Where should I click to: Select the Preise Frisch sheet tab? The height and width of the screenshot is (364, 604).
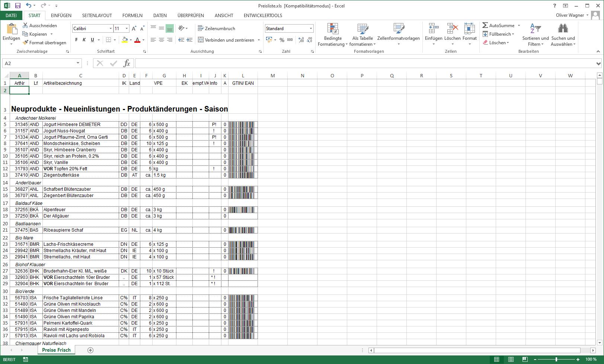click(x=56, y=350)
